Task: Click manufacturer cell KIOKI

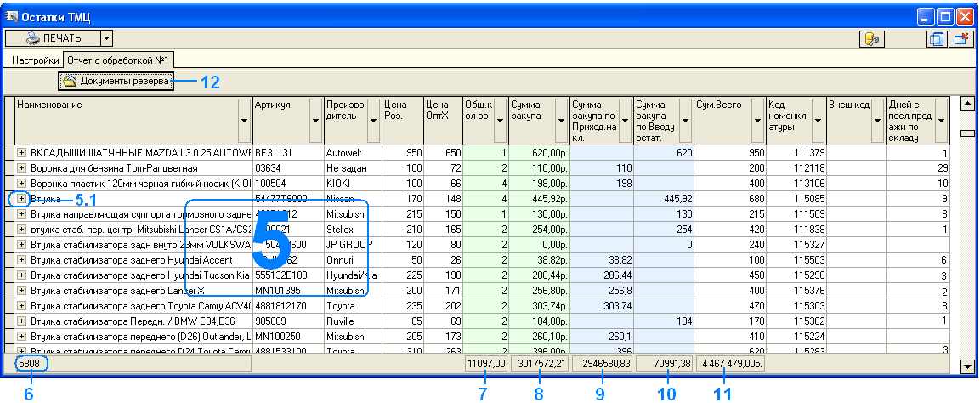Action: (353, 183)
